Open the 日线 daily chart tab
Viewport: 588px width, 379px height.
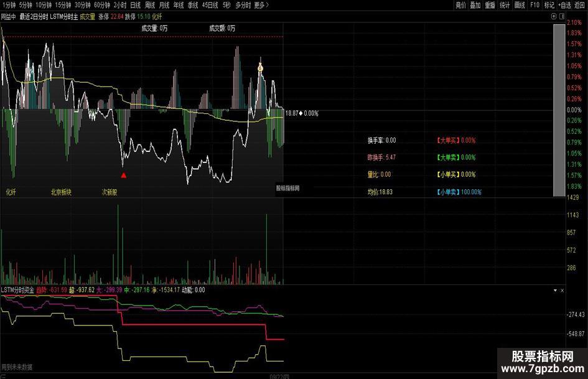tap(136, 5)
